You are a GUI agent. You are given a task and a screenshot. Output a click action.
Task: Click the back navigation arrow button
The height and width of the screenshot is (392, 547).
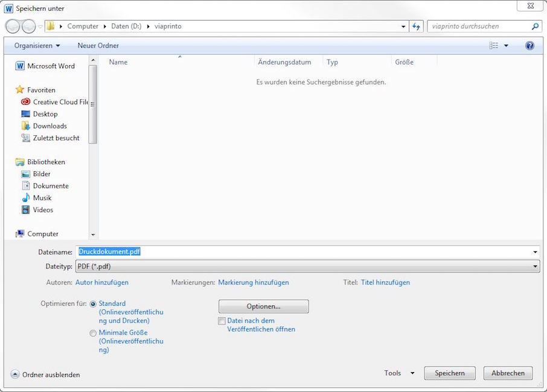[13, 26]
